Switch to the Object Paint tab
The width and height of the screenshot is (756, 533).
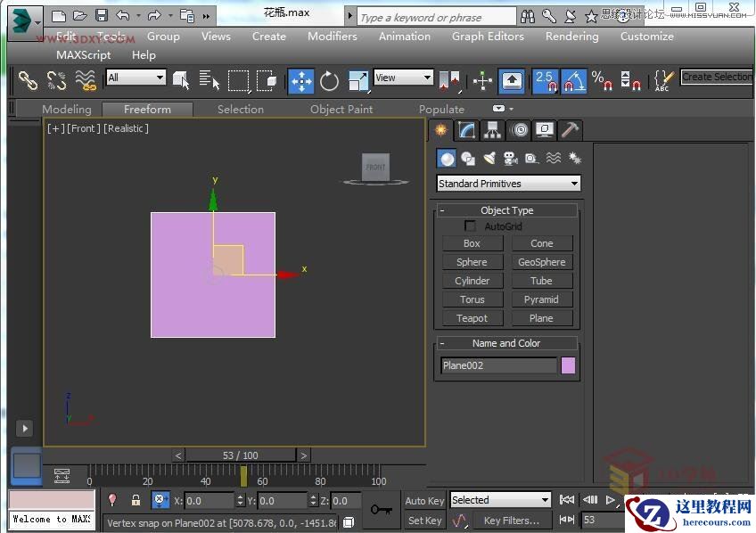(x=341, y=110)
